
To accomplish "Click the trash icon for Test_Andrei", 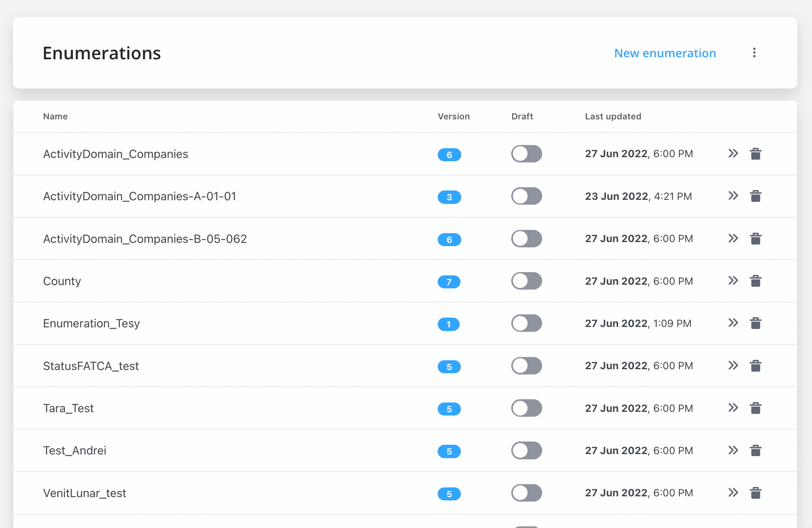I will (756, 450).
